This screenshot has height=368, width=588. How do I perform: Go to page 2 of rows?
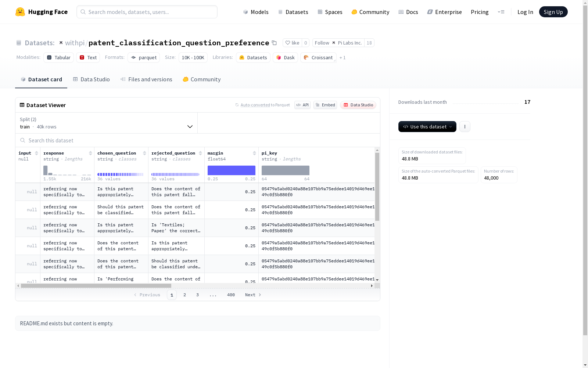(184, 295)
